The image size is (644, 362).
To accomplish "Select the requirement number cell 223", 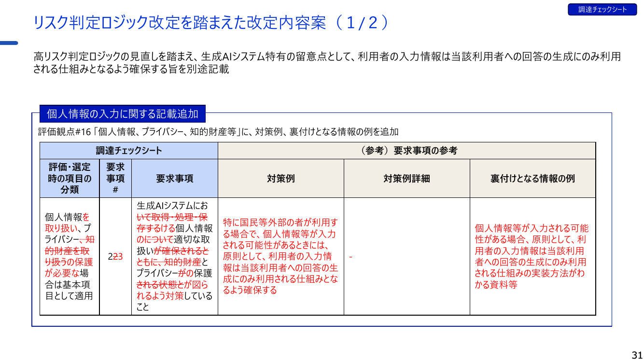I will pos(115,257).
